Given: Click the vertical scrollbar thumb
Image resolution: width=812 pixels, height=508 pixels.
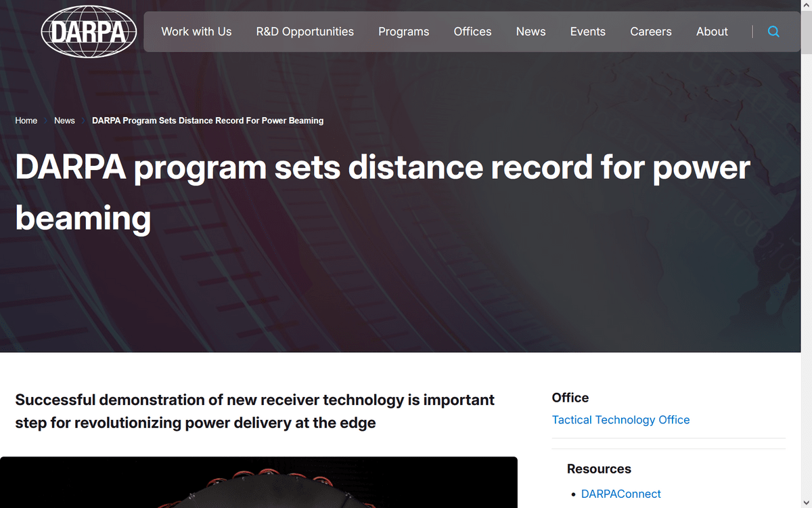Looking at the screenshot, I should pyautogui.click(x=806, y=30).
